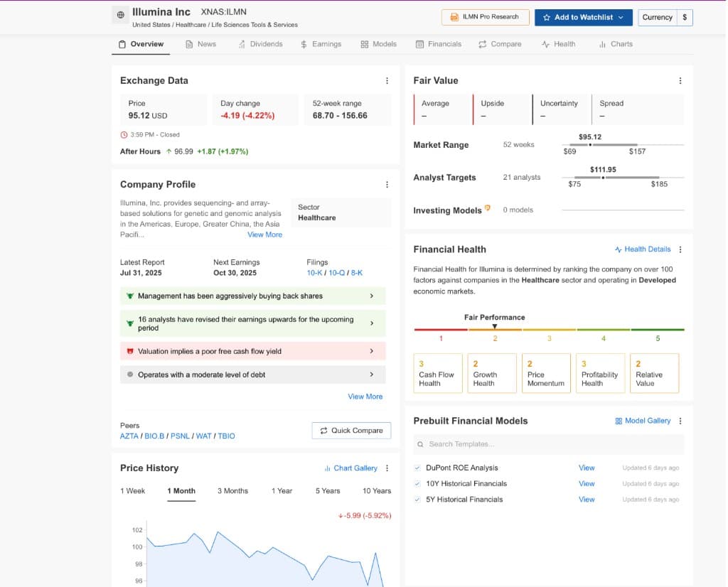Click ILMN Pro Research button
This screenshot has height=587, width=728.
click(486, 17)
